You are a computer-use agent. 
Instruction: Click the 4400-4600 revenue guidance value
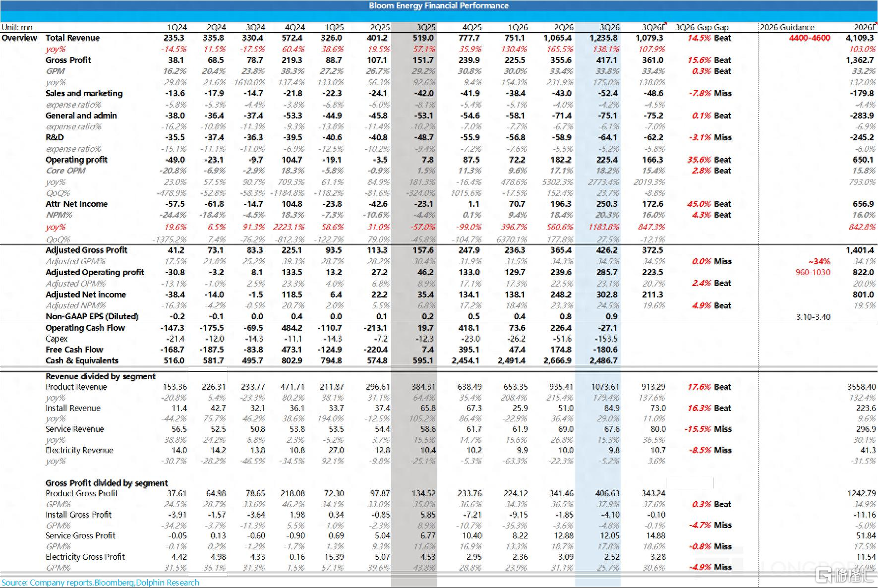(810, 38)
